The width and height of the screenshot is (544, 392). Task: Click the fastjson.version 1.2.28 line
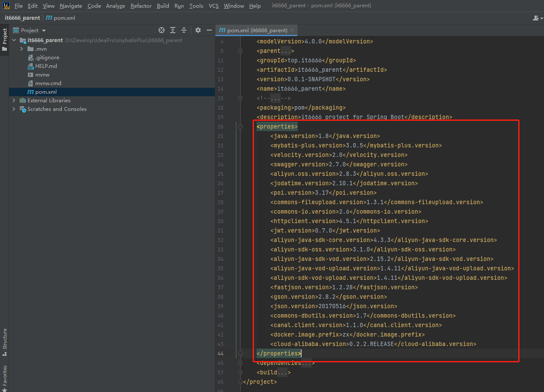tap(344, 287)
